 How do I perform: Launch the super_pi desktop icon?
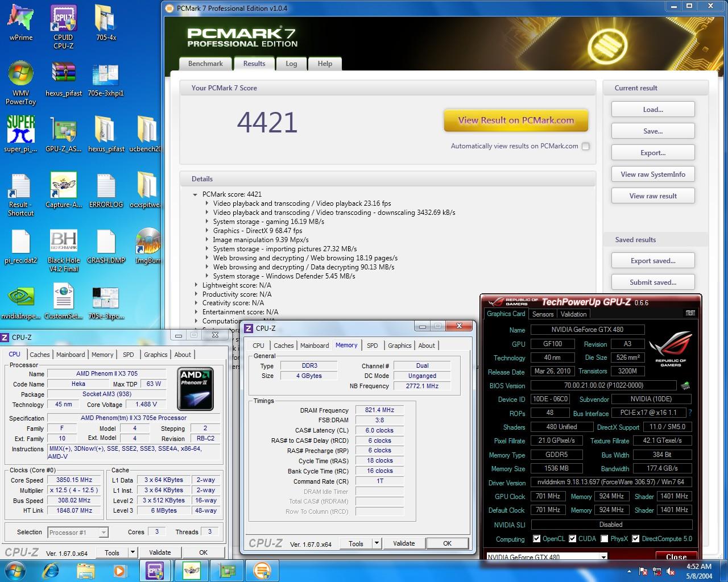click(20, 134)
